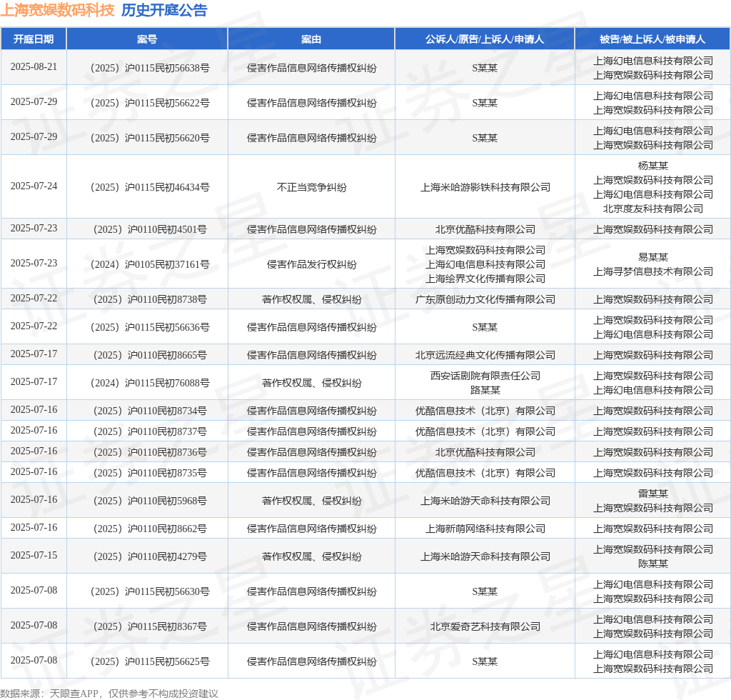Select case number 沪0110民初4279号

tap(150, 556)
